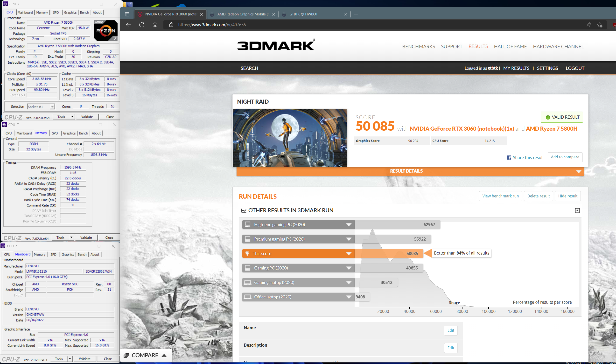Click the 3DMark logo

tap(276, 45)
